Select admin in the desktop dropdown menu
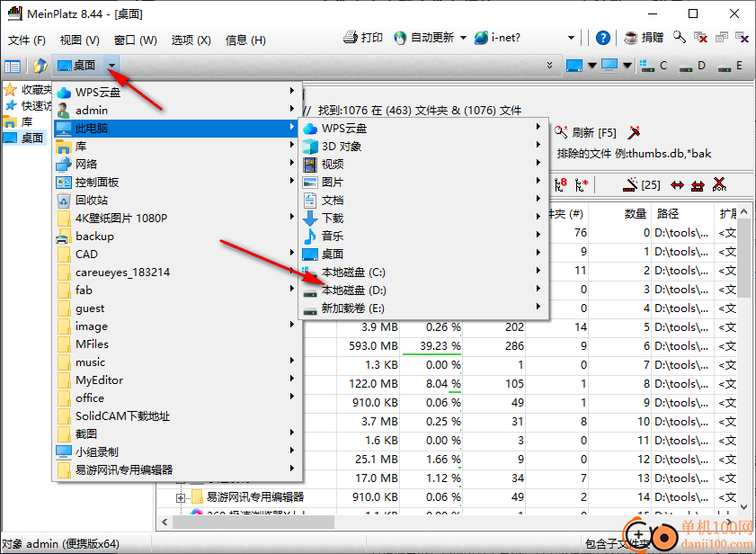 coord(177,111)
